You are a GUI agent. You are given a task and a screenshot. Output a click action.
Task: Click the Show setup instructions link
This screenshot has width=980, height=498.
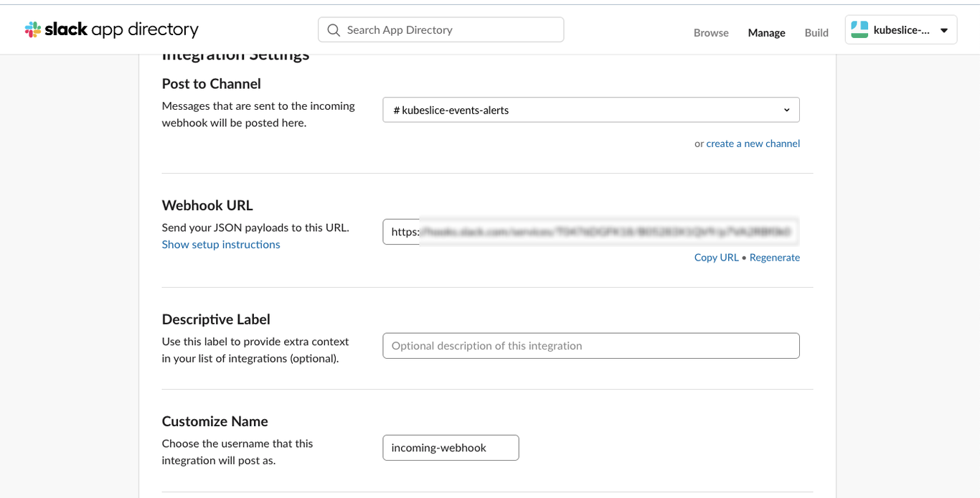point(221,245)
